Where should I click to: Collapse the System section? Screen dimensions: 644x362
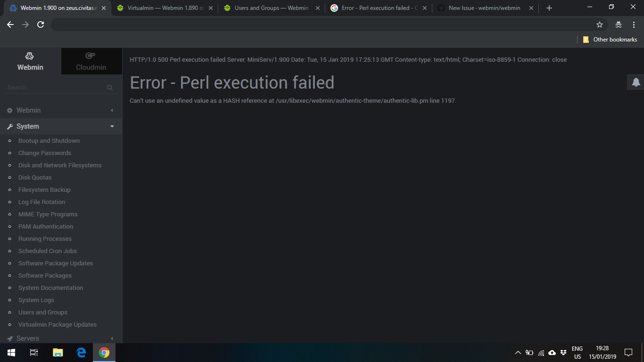[x=112, y=126]
